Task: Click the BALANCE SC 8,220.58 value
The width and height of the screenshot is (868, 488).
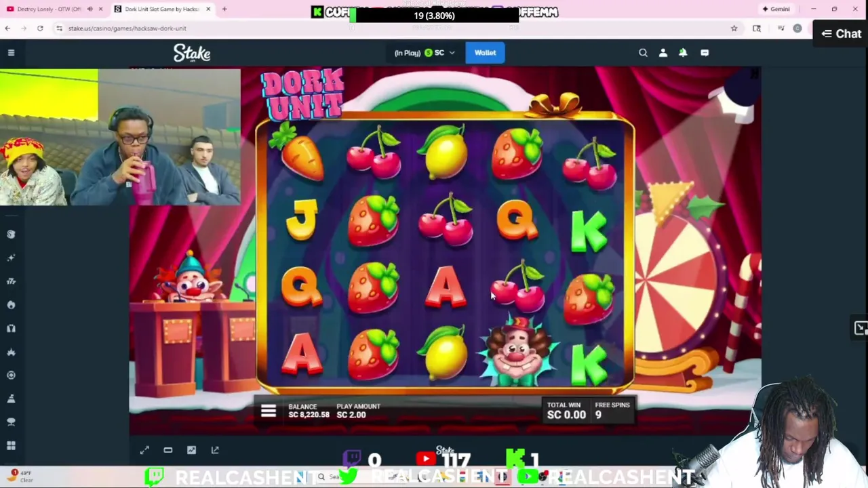Action: 309,415
